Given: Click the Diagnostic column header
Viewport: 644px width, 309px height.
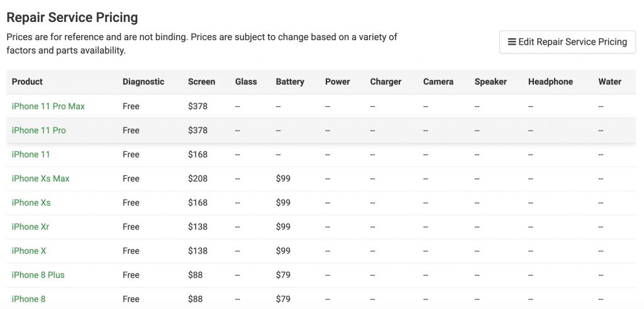Looking at the screenshot, I should [x=143, y=82].
